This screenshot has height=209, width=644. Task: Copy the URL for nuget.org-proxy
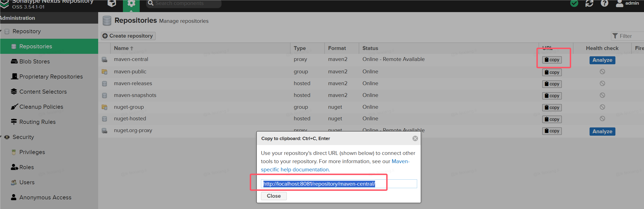[x=552, y=131]
